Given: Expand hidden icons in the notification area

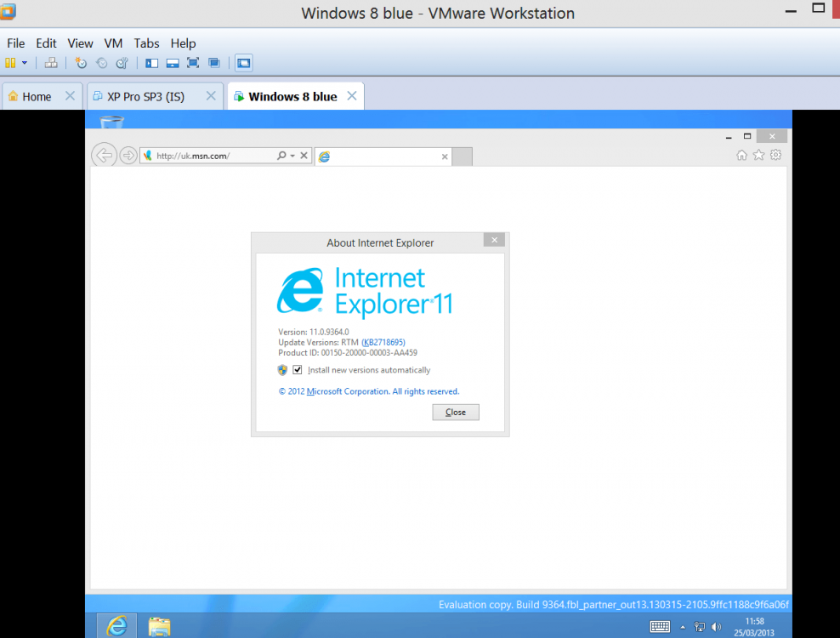Looking at the screenshot, I should tap(683, 627).
